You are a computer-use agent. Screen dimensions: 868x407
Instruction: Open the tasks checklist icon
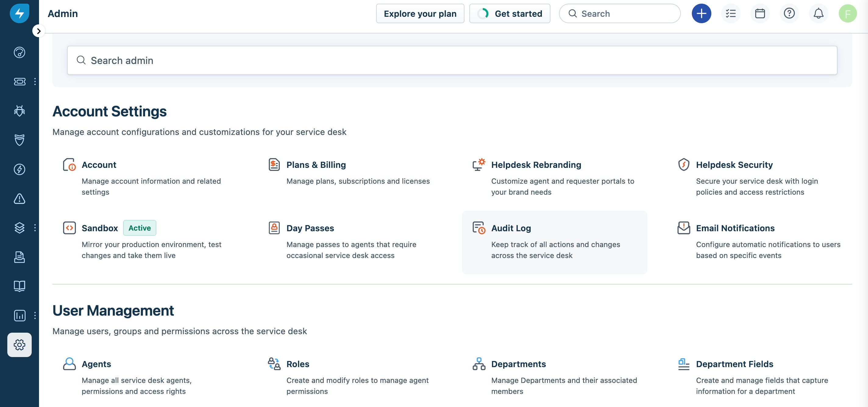coord(731,13)
